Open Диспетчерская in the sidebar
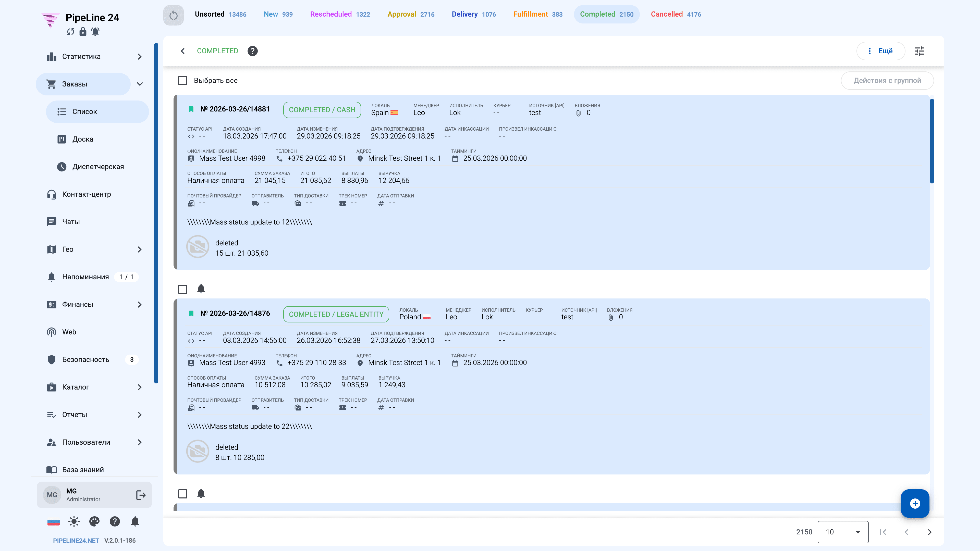Screen dimensions: 980x551 pos(97,167)
